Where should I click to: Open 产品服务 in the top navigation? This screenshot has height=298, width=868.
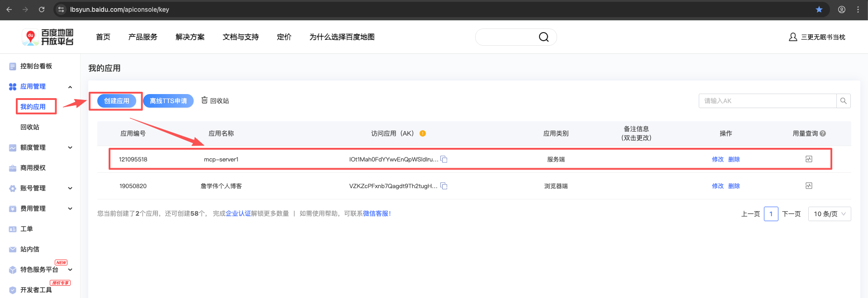pyautogui.click(x=143, y=37)
